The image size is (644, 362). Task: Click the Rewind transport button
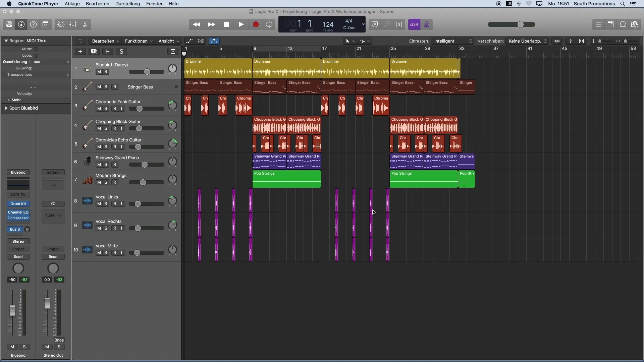(x=196, y=24)
